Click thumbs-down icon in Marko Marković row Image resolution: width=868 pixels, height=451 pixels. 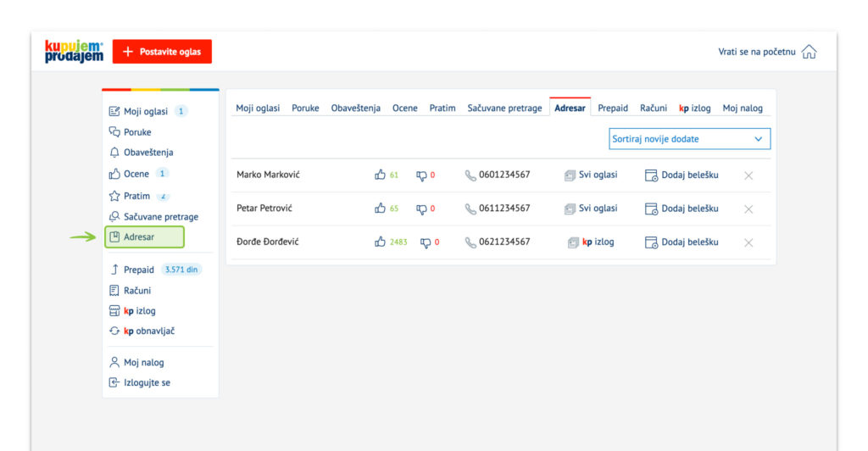tap(421, 175)
